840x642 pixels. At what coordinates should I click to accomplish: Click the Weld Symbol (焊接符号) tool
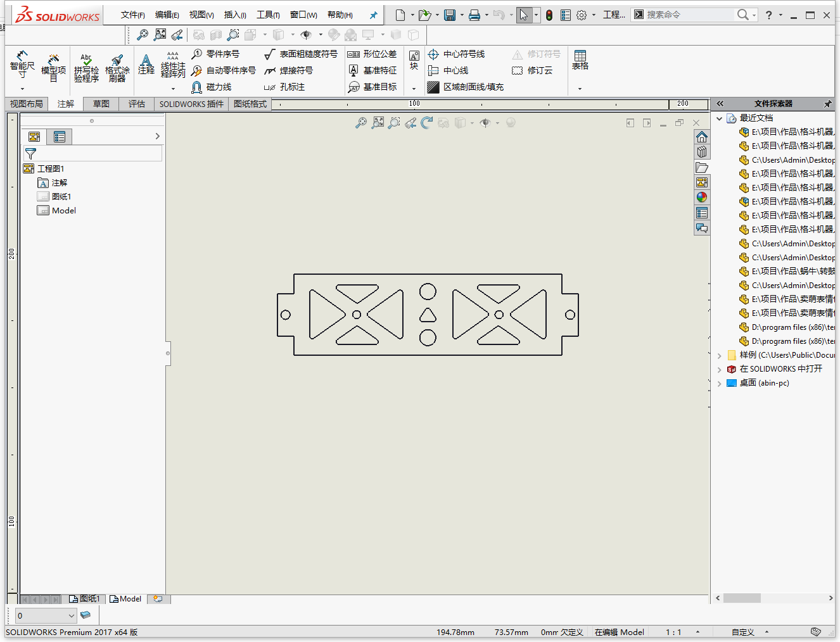tap(288, 71)
